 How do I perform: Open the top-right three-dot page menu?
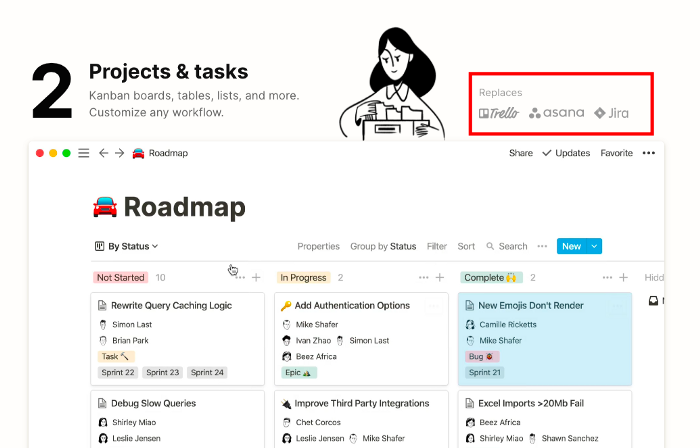pyautogui.click(x=649, y=153)
